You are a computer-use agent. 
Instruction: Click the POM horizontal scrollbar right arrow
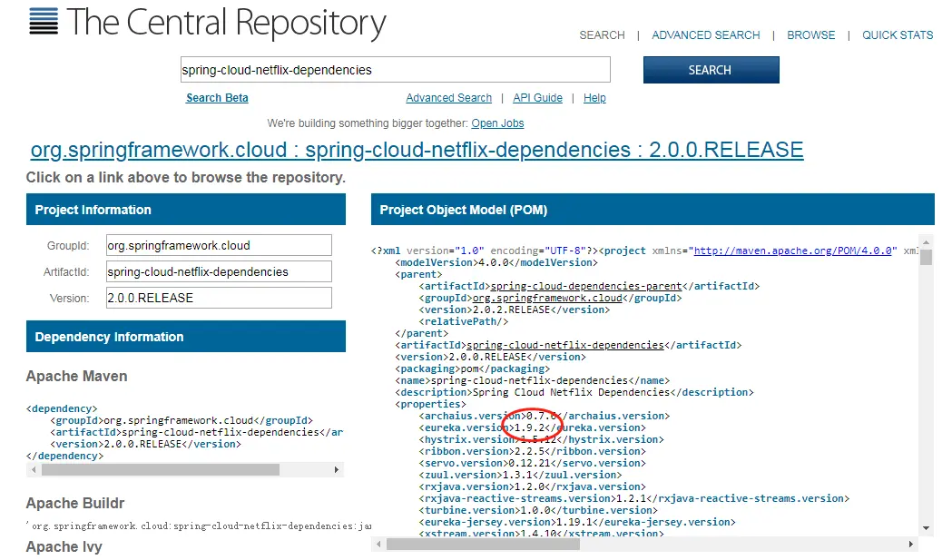[x=911, y=545]
